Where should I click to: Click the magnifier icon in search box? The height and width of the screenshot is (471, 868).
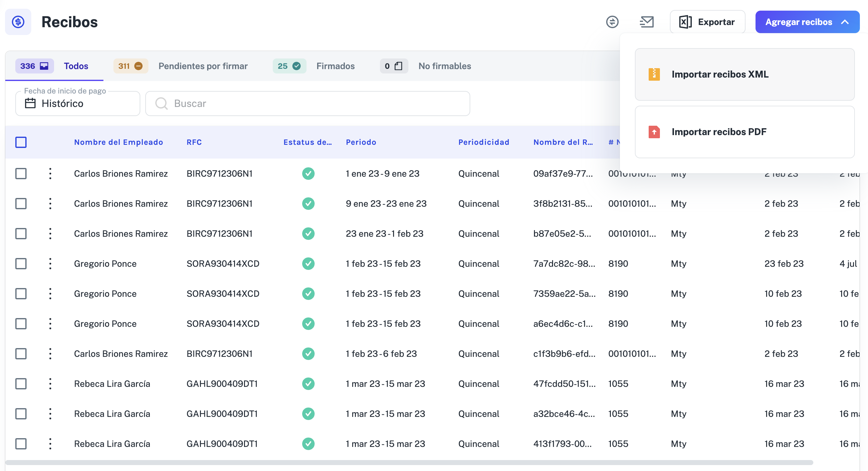162,104
